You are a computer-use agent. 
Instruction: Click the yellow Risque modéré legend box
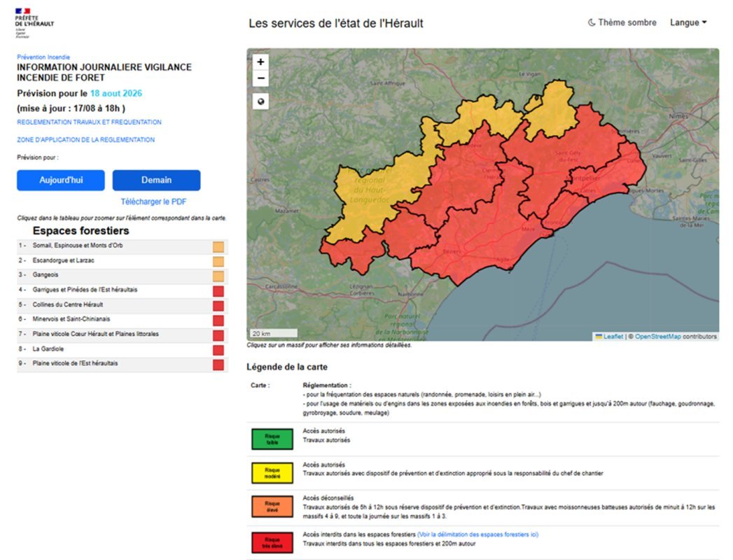[272, 473]
